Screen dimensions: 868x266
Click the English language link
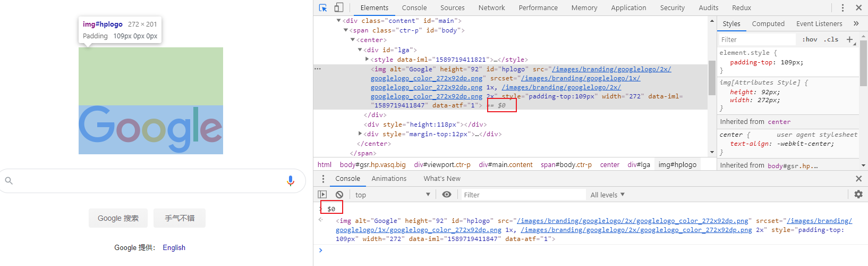(174, 247)
